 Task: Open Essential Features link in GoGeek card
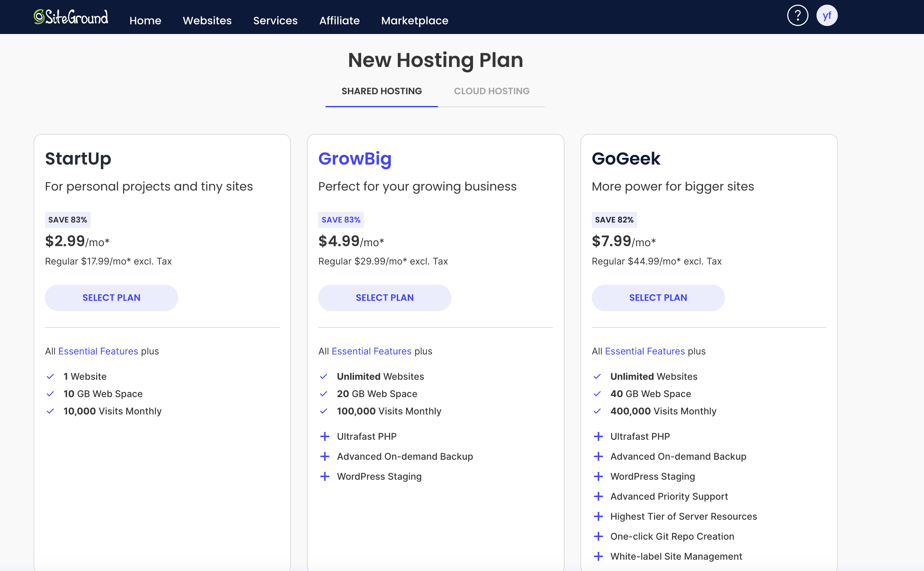pyautogui.click(x=645, y=351)
